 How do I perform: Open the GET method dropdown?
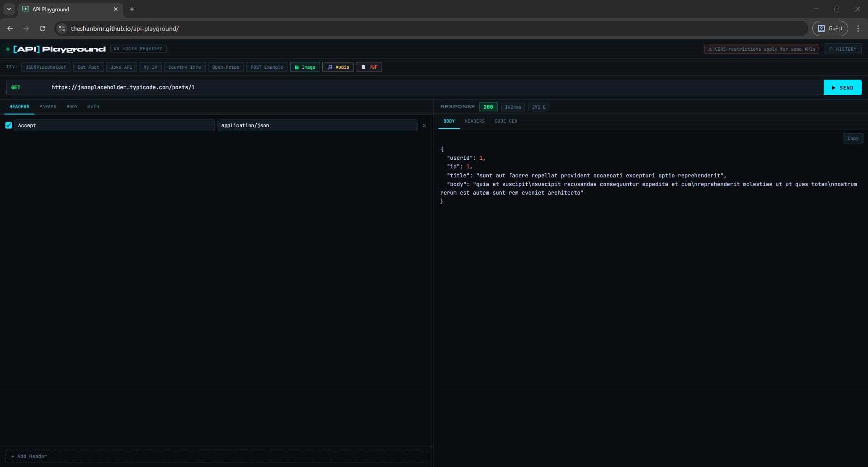click(26, 87)
